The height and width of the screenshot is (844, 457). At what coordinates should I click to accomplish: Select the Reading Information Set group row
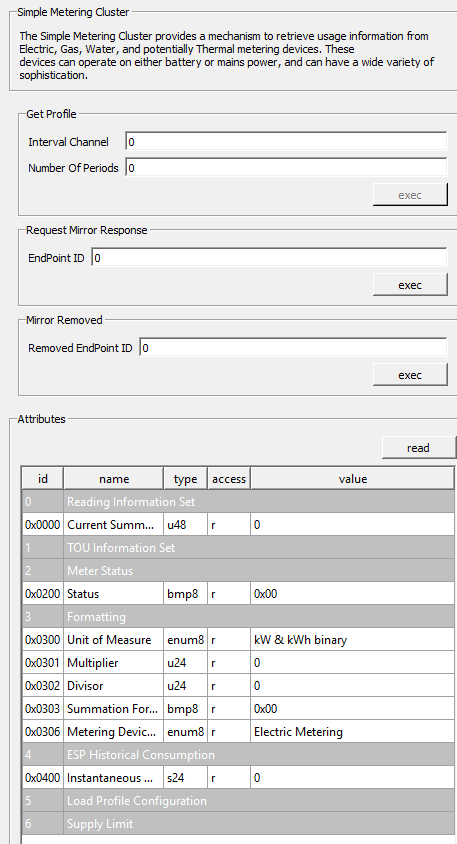coord(238,502)
